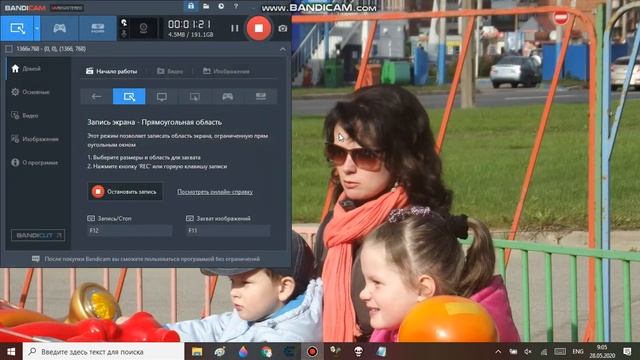The height and width of the screenshot is (360, 640).
Task: Open File Explorer from the taskbar
Action: click(197, 351)
